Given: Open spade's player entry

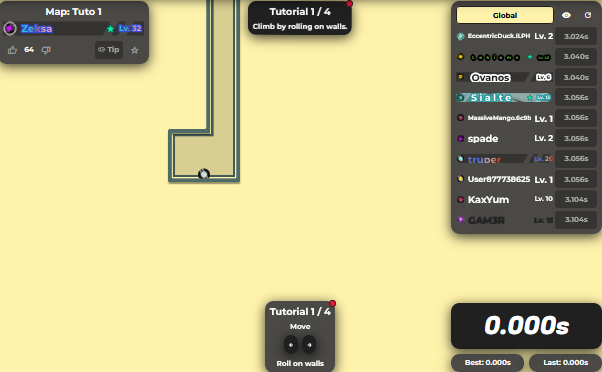Looking at the screenshot, I should pos(525,138).
